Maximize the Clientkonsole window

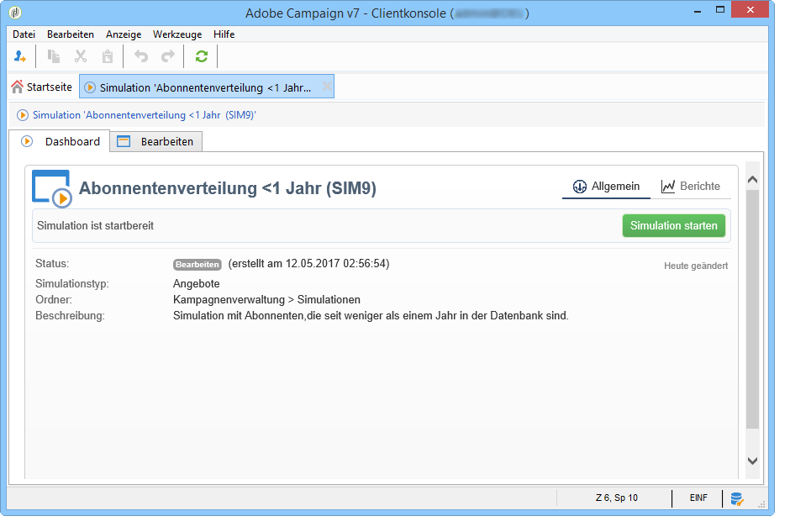pos(720,10)
